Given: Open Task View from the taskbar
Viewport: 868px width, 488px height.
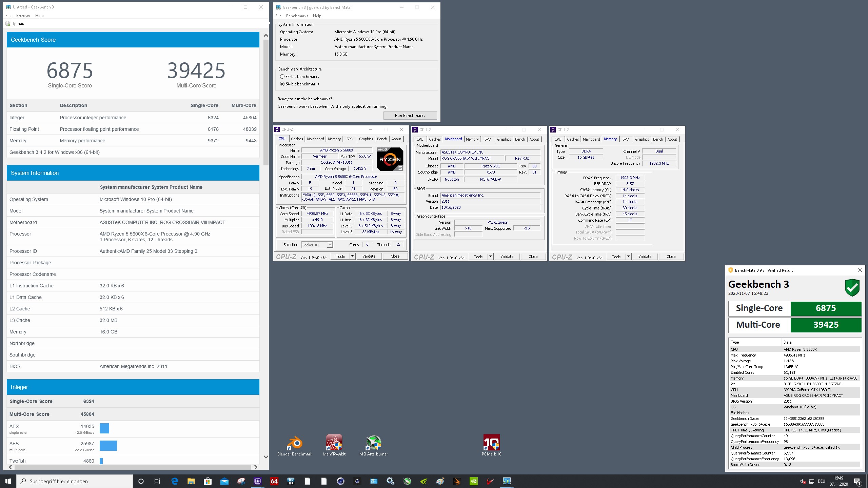Looking at the screenshot, I should click(157, 481).
